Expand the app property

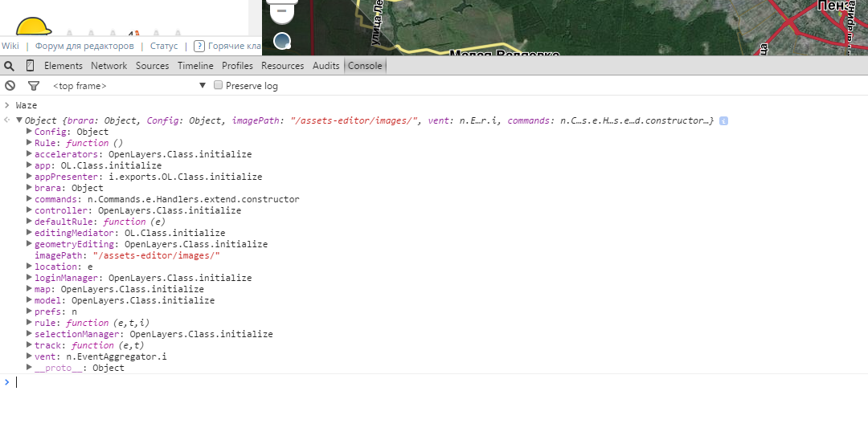(30, 165)
